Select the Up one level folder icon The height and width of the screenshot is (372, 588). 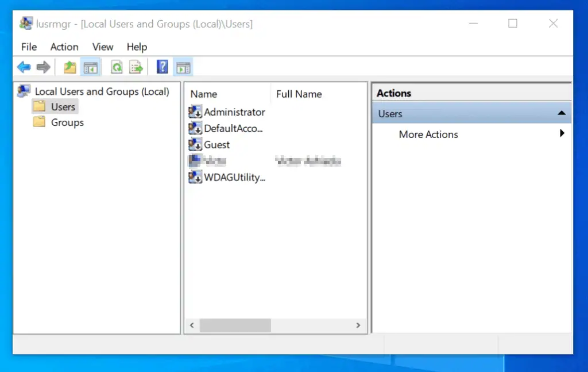point(69,67)
